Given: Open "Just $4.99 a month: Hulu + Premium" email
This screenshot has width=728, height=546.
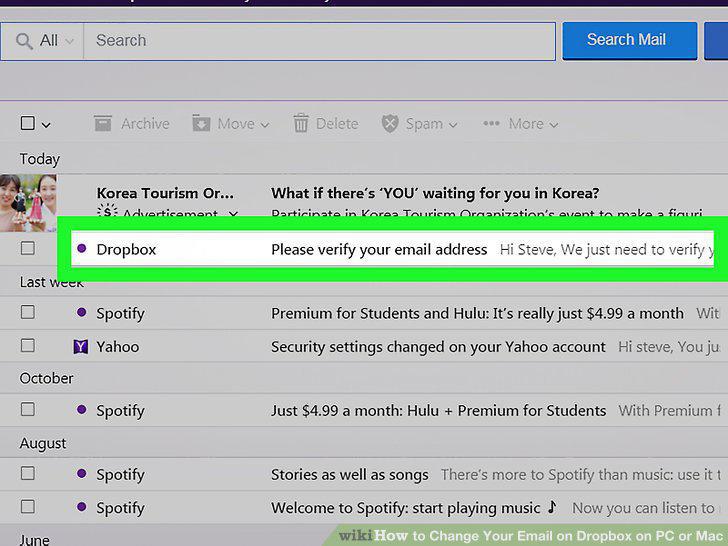Looking at the screenshot, I should tap(438, 411).
